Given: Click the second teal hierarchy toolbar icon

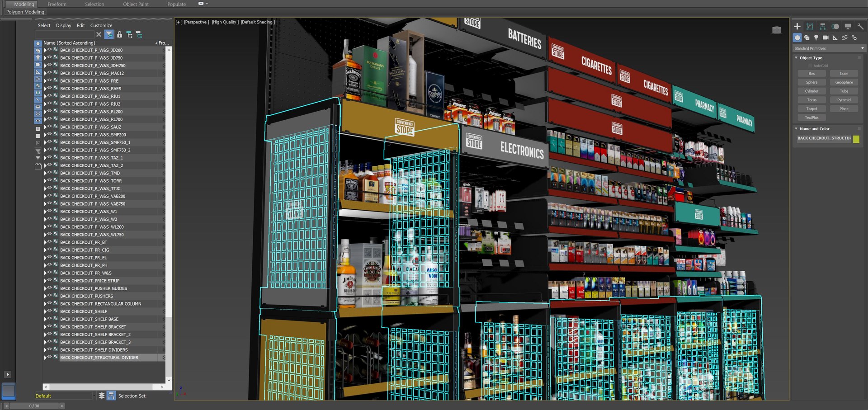Looking at the screenshot, I should point(139,34).
